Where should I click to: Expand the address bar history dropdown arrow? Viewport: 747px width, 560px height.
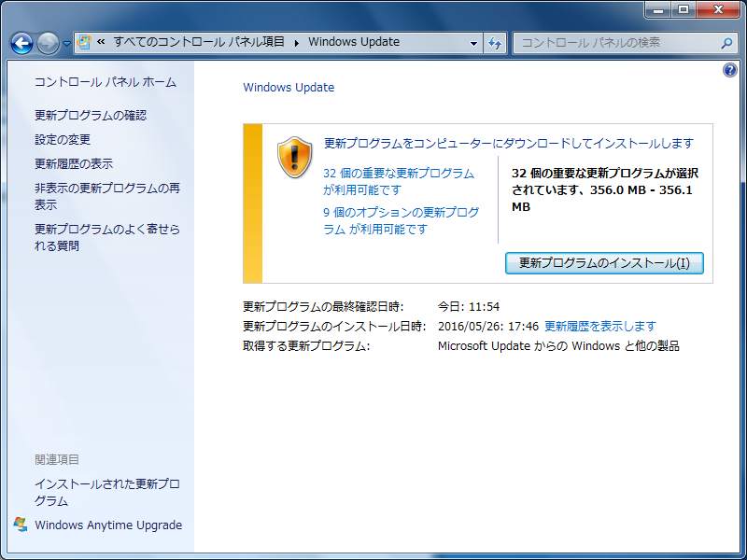coord(473,43)
